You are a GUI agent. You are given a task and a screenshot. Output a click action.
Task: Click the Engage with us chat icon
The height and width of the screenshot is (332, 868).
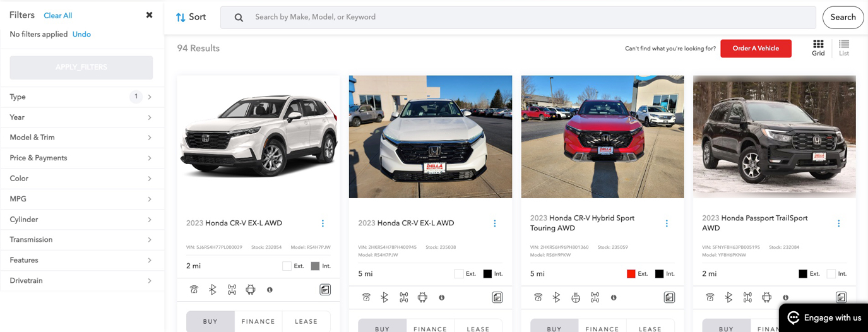794,317
